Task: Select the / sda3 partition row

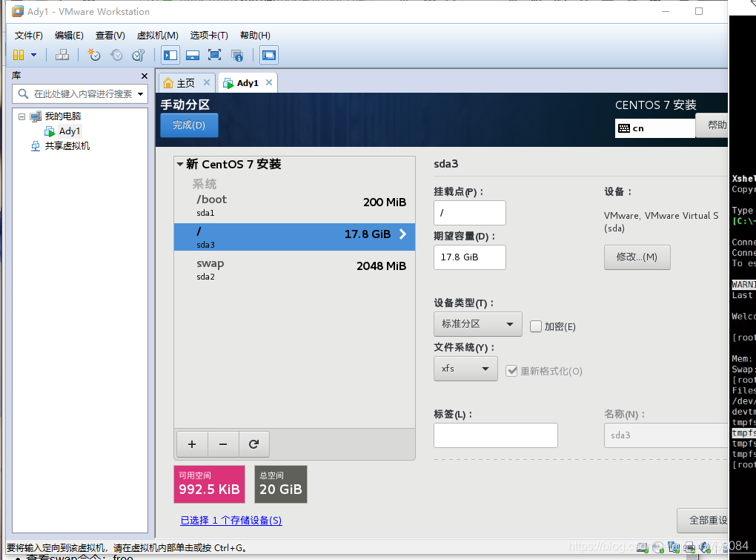Action: pos(294,237)
